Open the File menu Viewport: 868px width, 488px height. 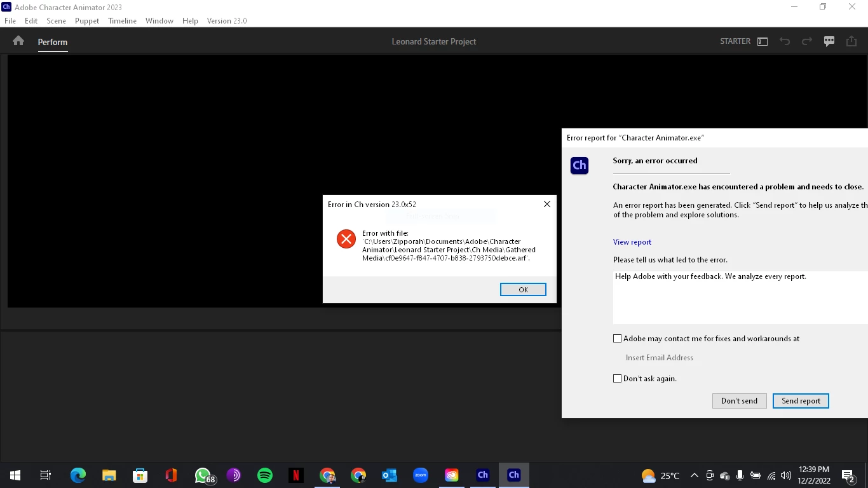10,21
